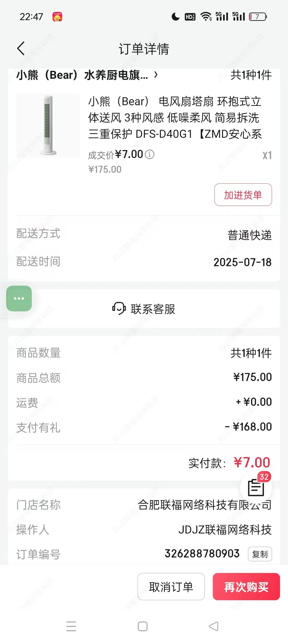Tap the battery indicator in status bar
This screenshot has height=644, width=288.
click(x=258, y=17)
